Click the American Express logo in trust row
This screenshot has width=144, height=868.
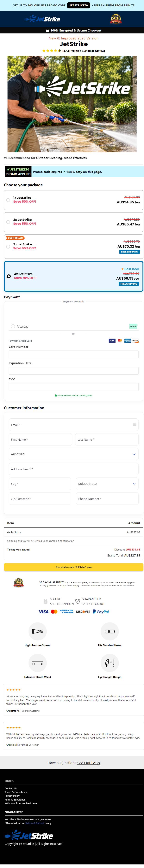(67, 611)
